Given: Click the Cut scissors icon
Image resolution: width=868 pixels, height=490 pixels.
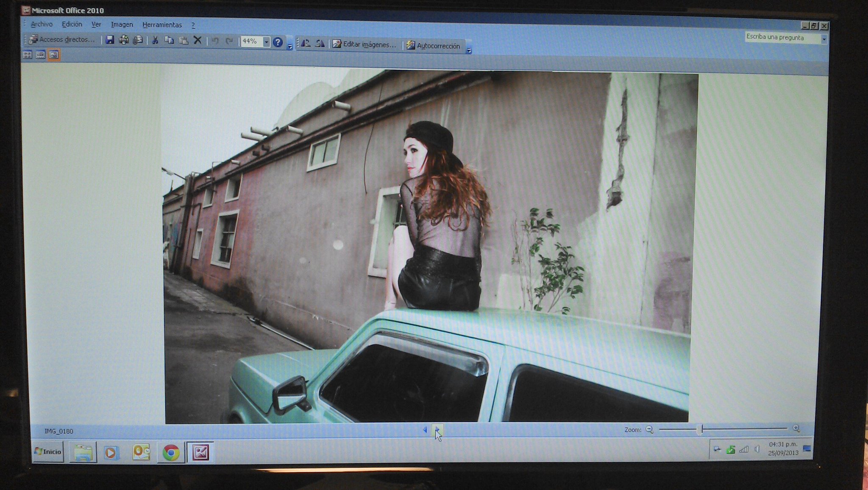Looking at the screenshot, I should pos(155,40).
